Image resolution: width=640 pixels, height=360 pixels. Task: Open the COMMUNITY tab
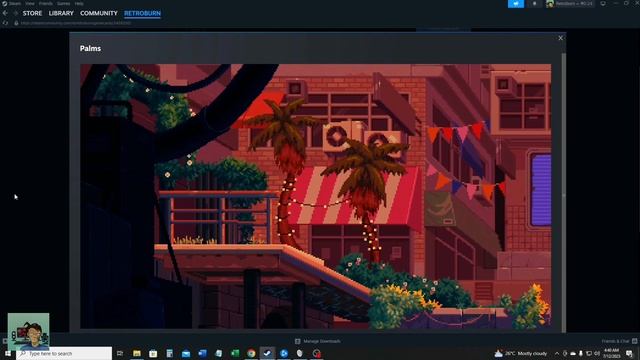click(x=99, y=13)
